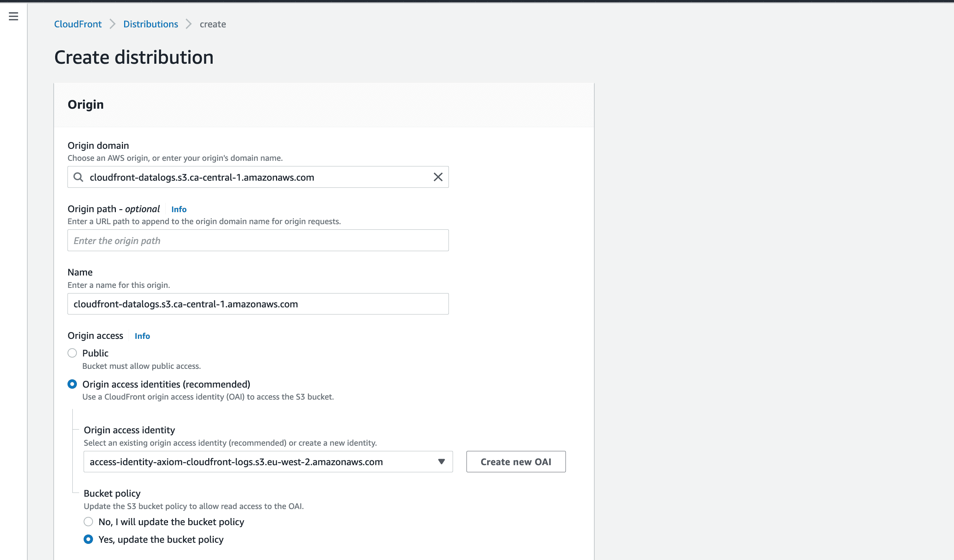Click the Create new OAI button
Image resolution: width=954 pixels, height=560 pixels.
[516, 462]
